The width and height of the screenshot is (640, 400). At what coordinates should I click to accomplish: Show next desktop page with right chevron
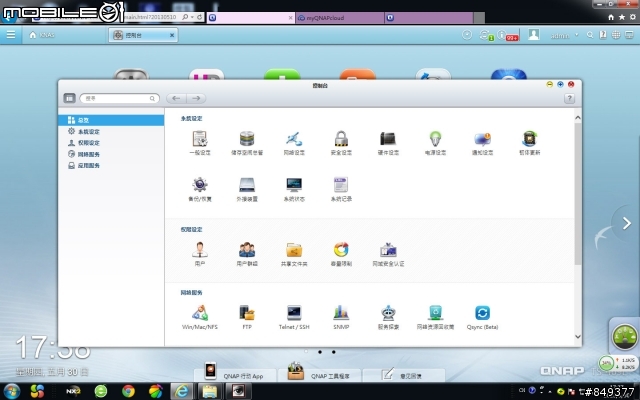(627, 223)
